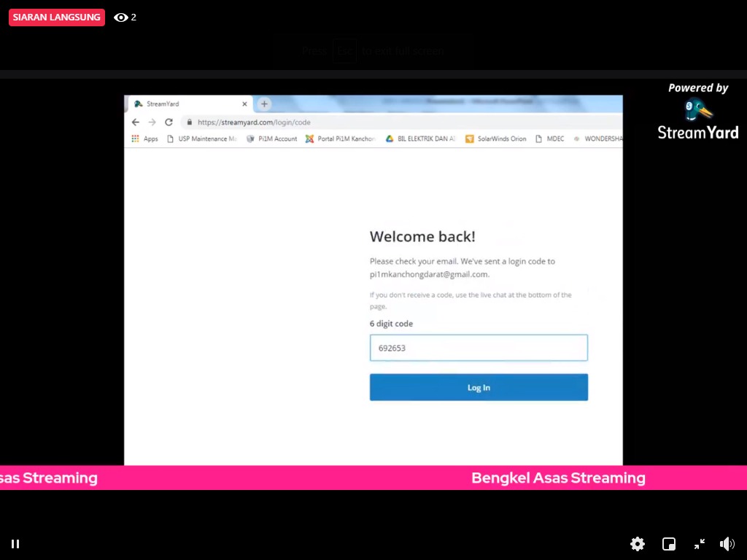
Task: Click the StreamYard duck logo
Action: click(698, 111)
